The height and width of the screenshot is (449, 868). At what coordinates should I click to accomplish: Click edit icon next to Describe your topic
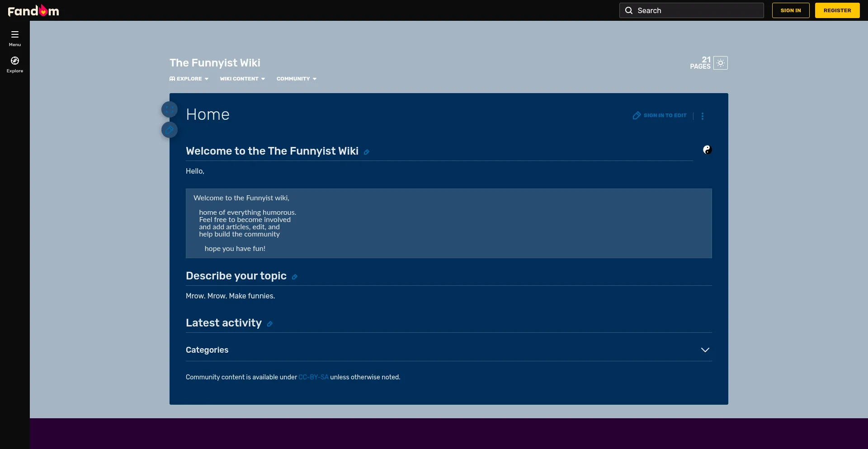coord(295,277)
